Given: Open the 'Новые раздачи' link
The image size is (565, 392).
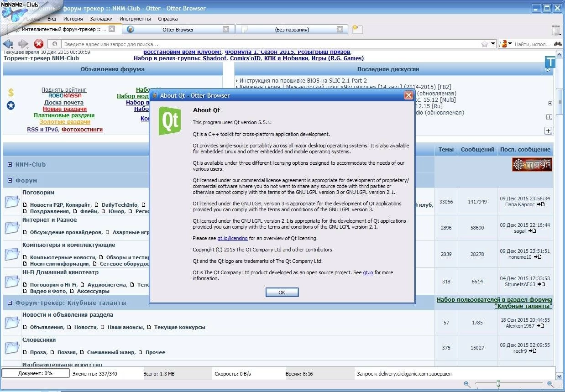Looking at the screenshot, I should click(65, 109).
